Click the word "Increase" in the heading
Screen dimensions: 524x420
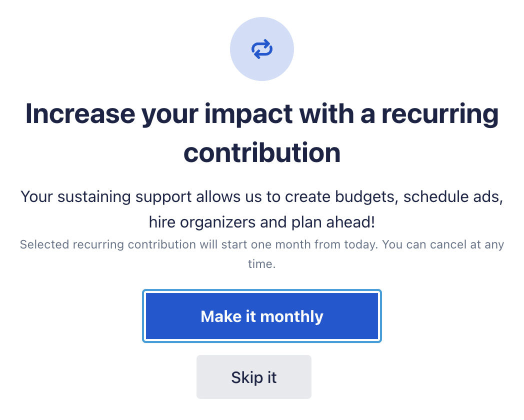[x=79, y=114]
